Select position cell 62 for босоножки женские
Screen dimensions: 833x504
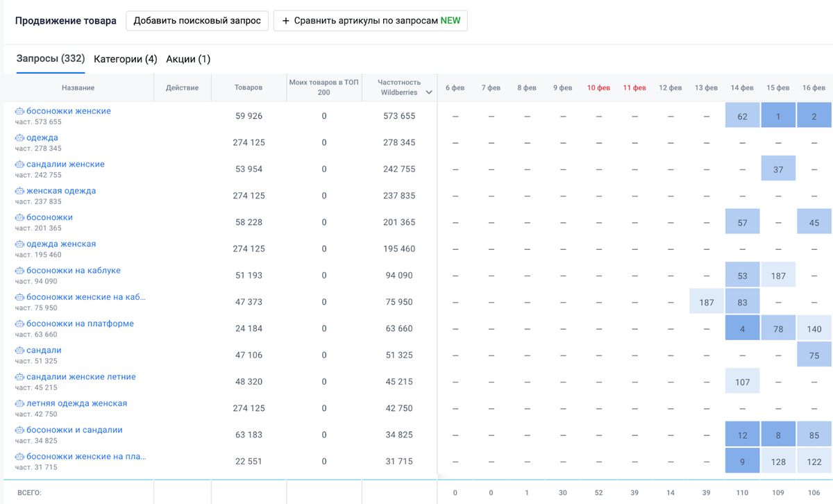[x=742, y=116]
